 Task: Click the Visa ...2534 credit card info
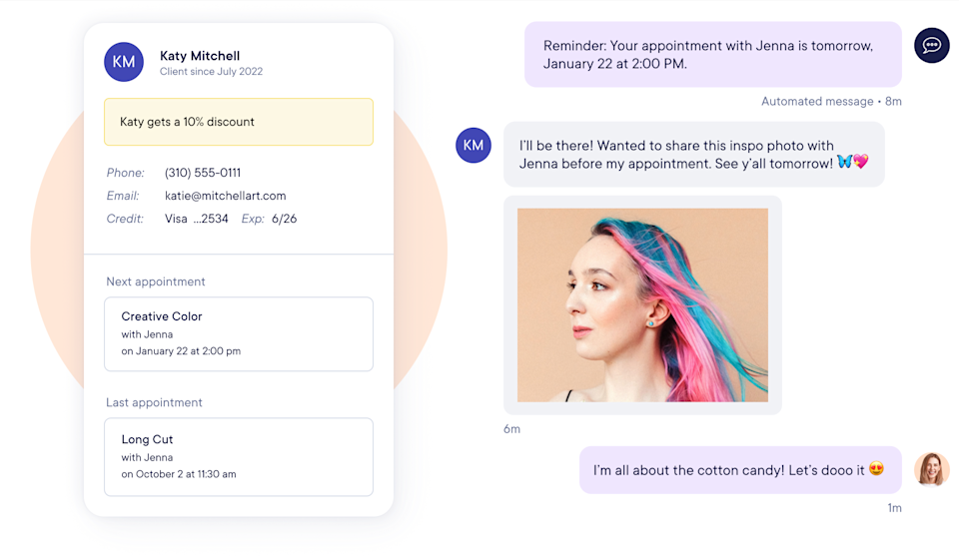coord(197,219)
